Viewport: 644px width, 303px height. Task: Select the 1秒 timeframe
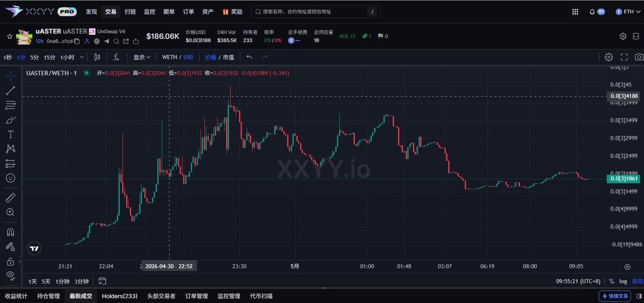click(8, 57)
